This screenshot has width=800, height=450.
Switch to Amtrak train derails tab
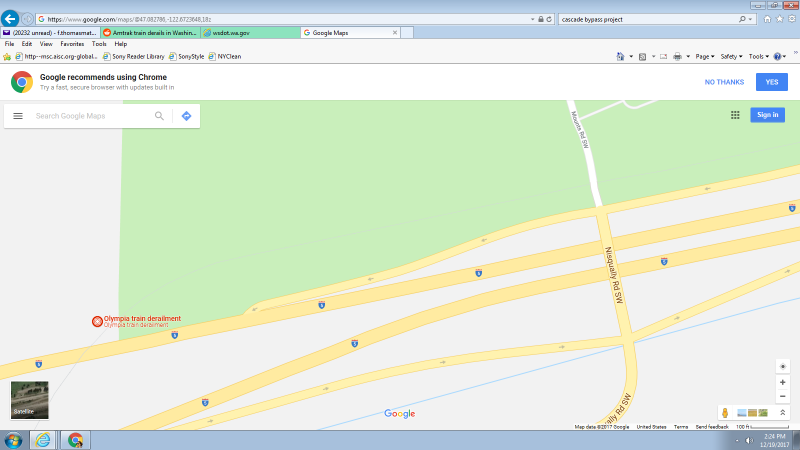[x=151, y=33]
